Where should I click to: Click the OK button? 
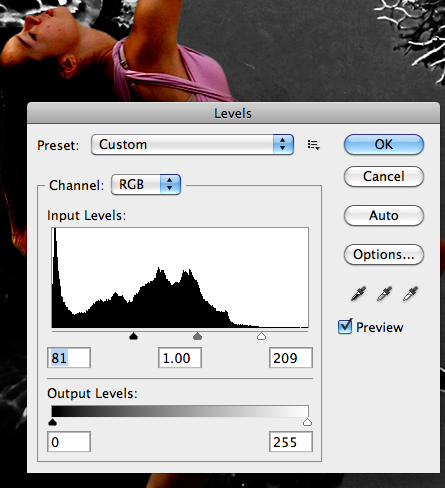tap(384, 144)
